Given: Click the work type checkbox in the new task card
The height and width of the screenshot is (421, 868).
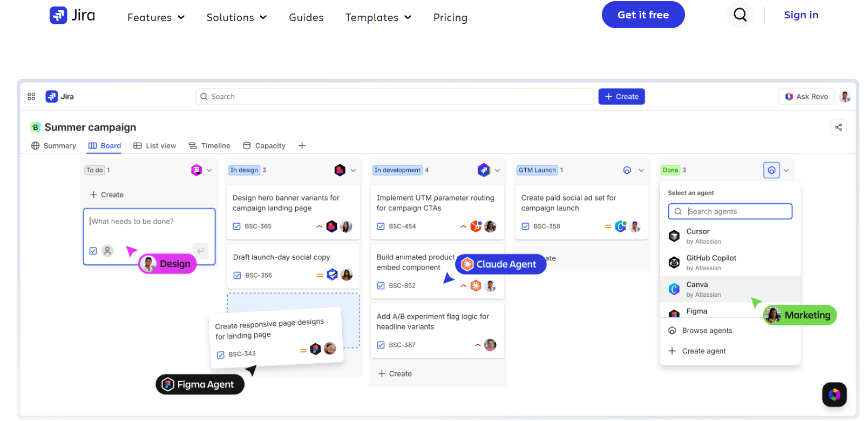Looking at the screenshot, I should pos(93,251).
